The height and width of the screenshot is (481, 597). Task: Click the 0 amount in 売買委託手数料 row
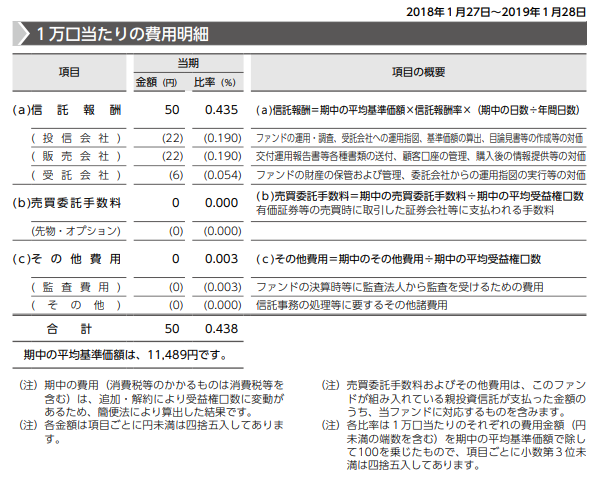click(x=176, y=203)
